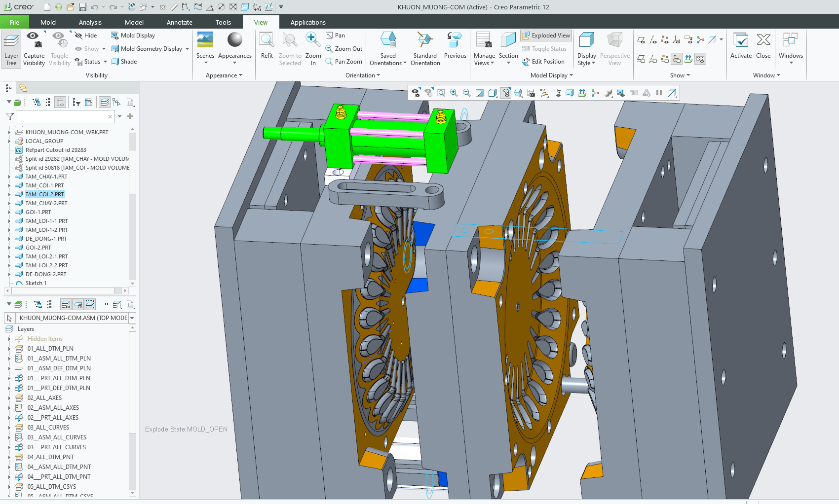Click the Previous orientation icon

455,45
